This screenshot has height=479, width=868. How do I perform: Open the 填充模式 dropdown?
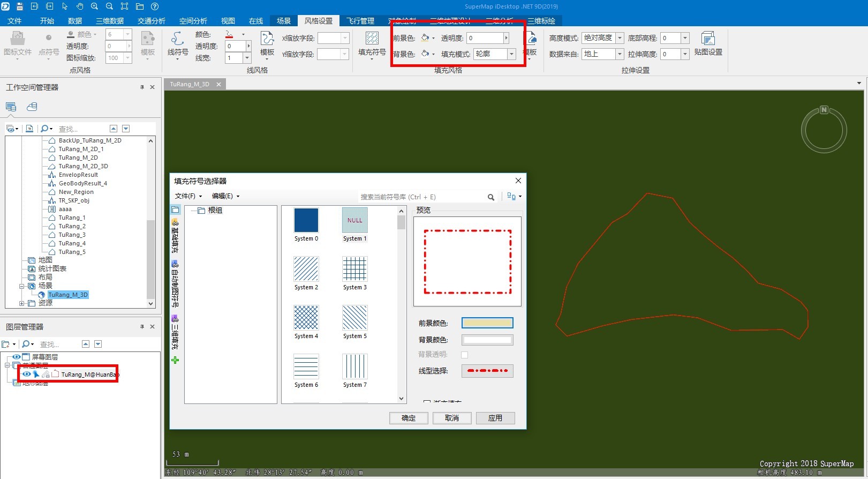[x=511, y=54]
